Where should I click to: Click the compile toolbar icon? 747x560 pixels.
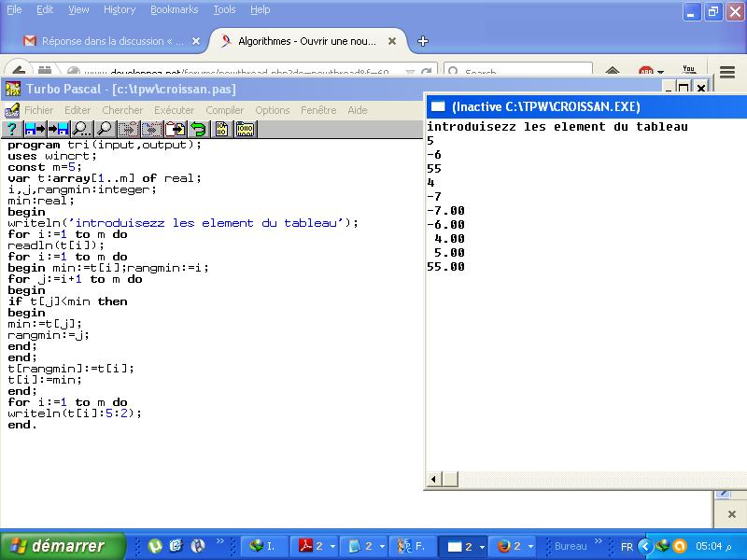point(221,129)
